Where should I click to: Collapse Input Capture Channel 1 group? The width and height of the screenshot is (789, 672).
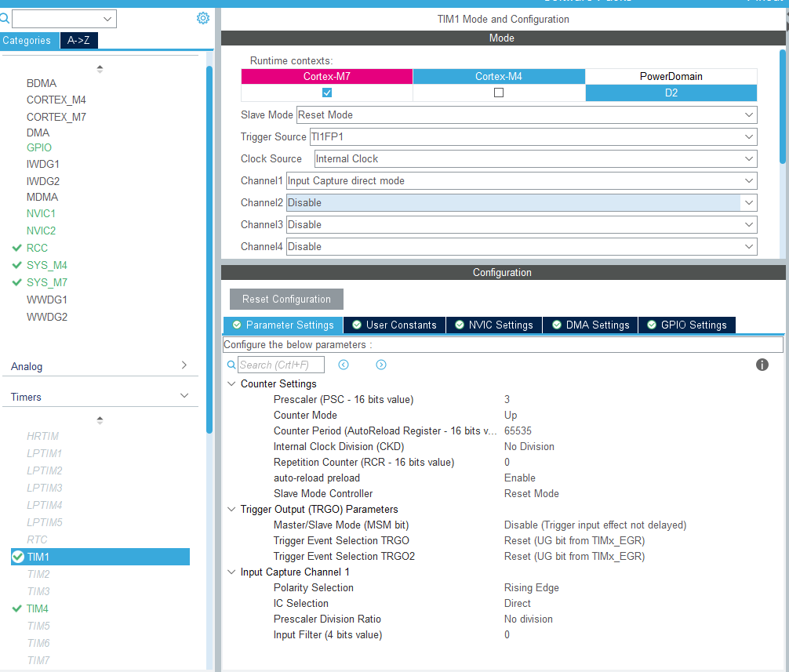click(x=231, y=572)
